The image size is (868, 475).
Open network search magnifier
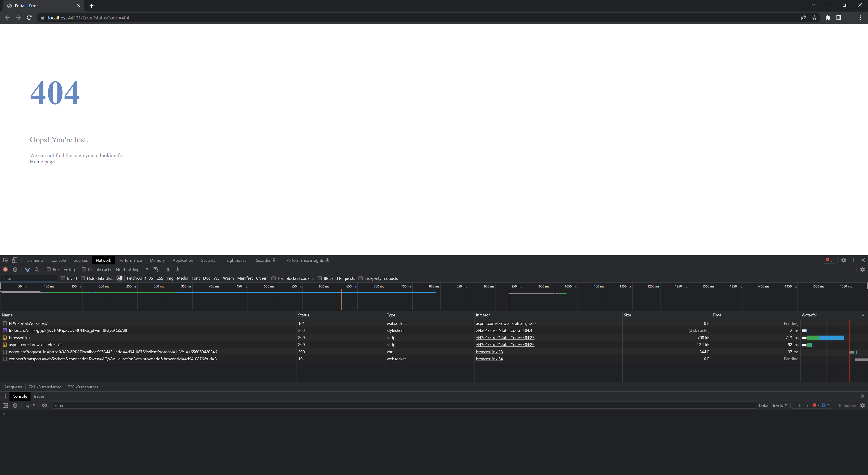coord(37,269)
